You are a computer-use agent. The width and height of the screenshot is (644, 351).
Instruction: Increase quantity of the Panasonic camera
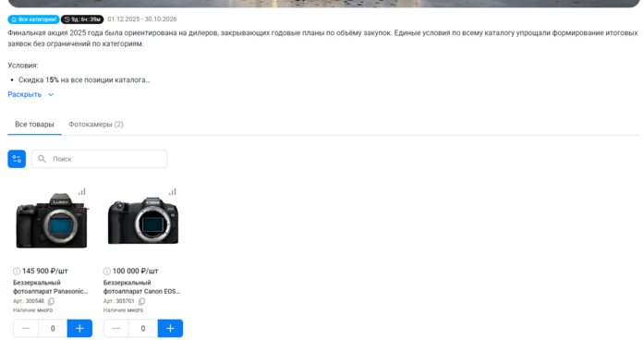(x=79, y=329)
